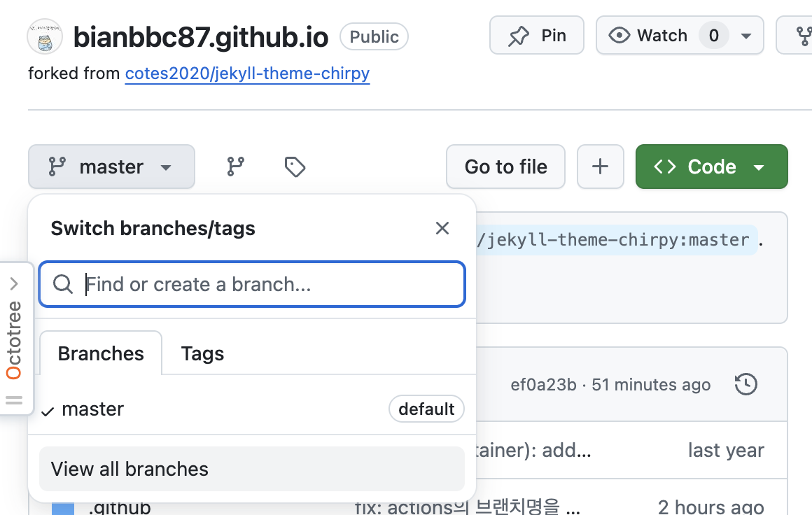Open the master branch dropdown
Image resolution: width=812 pixels, height=515 pixels.
tap(111, 167)
